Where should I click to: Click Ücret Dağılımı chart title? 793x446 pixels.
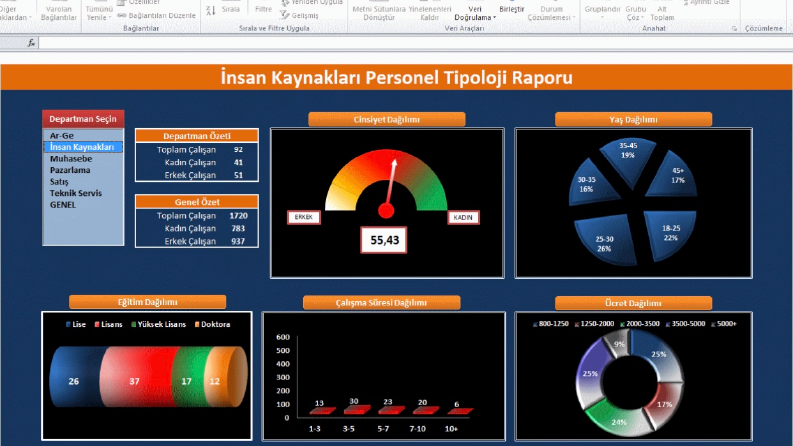point(633,303)
